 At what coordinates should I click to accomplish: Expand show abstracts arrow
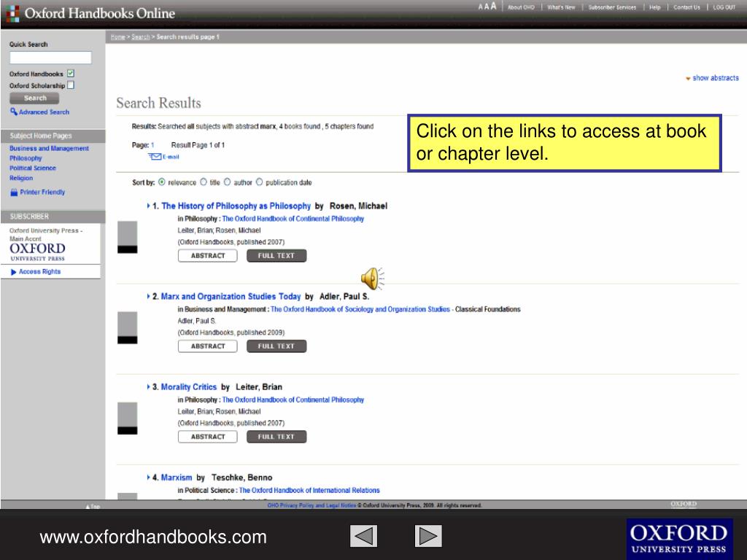point(688,79)
